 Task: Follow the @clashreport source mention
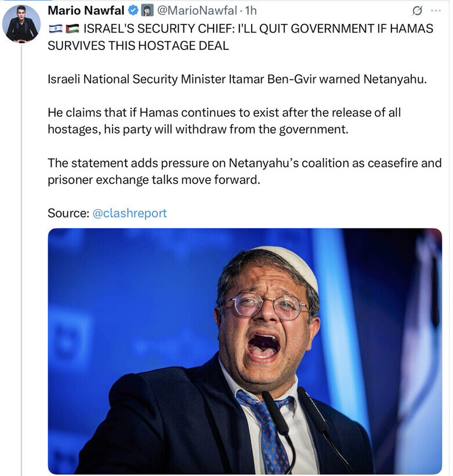tap(129, 213)
